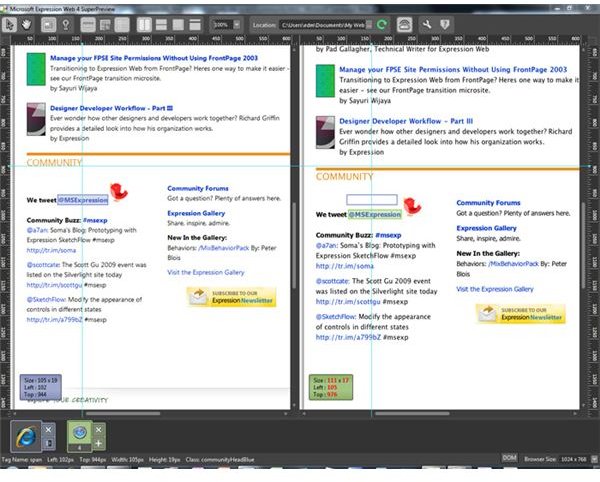Toggle Lights-Out highlighting lightbulb
This screenshot has width=600, height=482.
click(66, 25)
